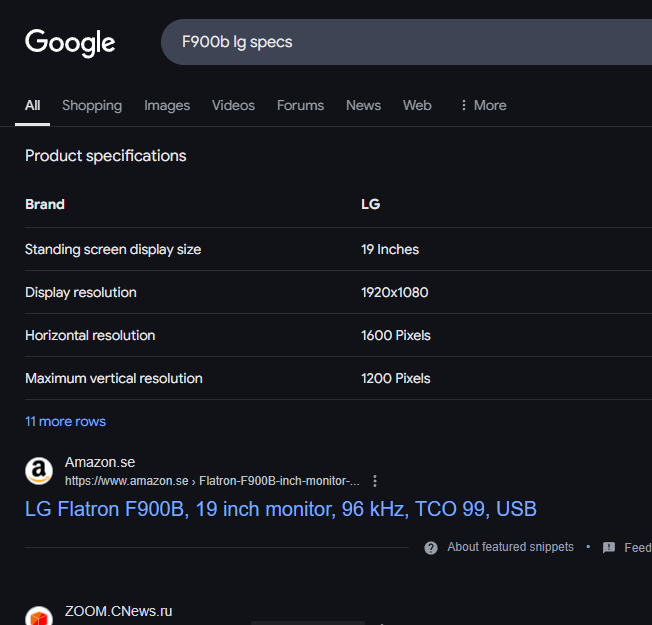Click the Maximum vertical resolution label
This screenshot has height=625, width=652.
114,378
